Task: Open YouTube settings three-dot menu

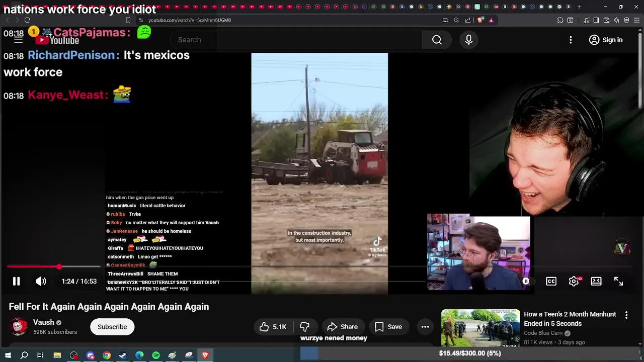Action: [x=571, y=40]
